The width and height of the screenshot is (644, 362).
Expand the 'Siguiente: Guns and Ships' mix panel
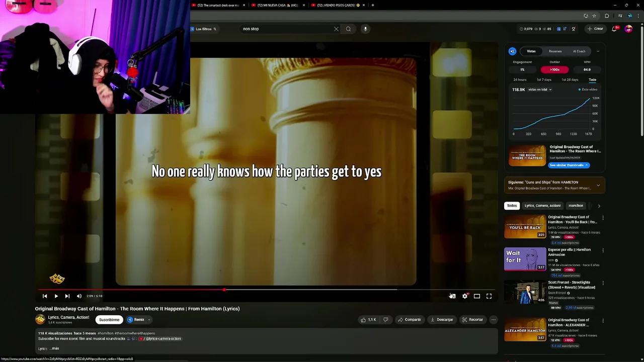pos(598,185)
